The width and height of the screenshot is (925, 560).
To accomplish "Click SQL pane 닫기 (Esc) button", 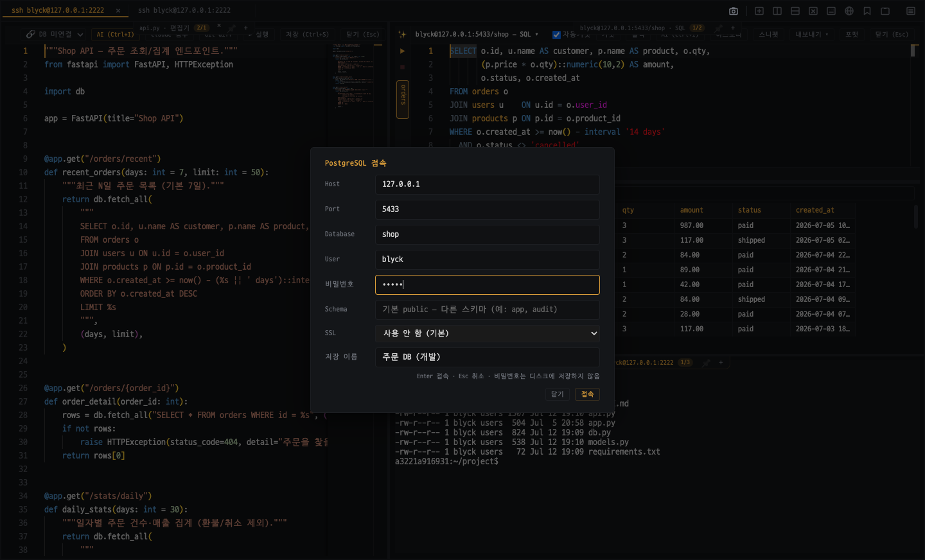I will coord(892,35).
